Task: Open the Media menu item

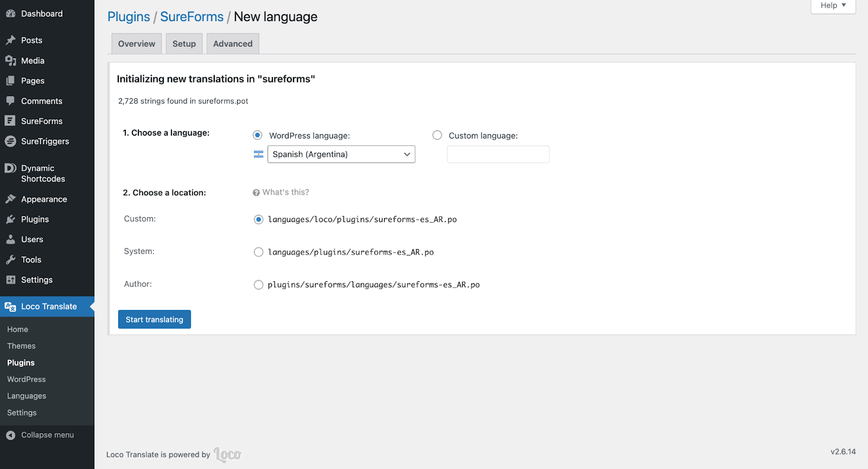Action: (47, 61)
